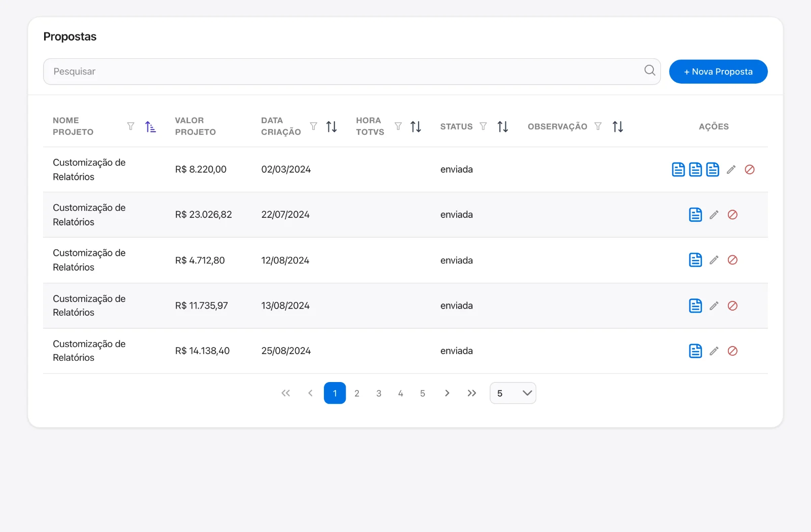The height and width of the screenshot is (532, 811).
Task: Click the + Nova Proposta button
Action: 718,71
